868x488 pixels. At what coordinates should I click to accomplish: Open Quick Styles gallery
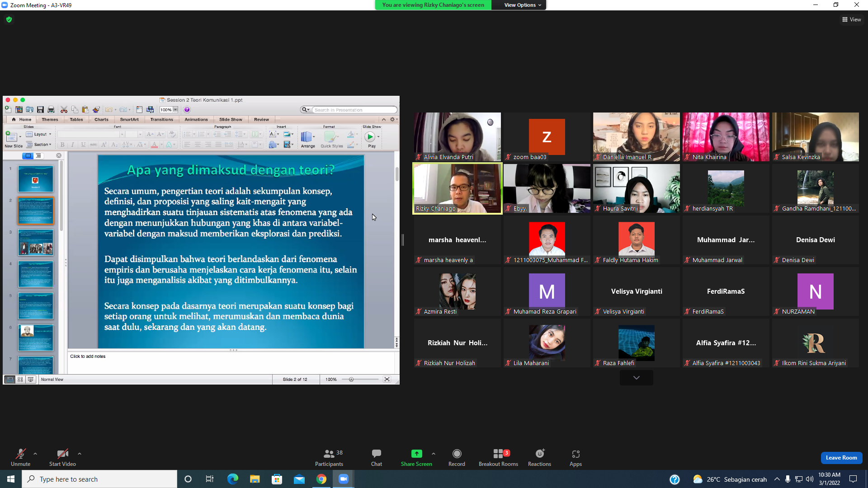(x=332, y=140)
